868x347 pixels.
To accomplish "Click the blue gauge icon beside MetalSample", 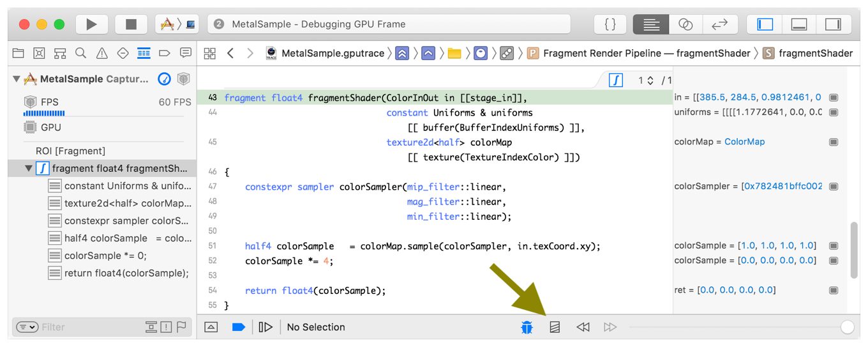I will [x=165, y=79].
